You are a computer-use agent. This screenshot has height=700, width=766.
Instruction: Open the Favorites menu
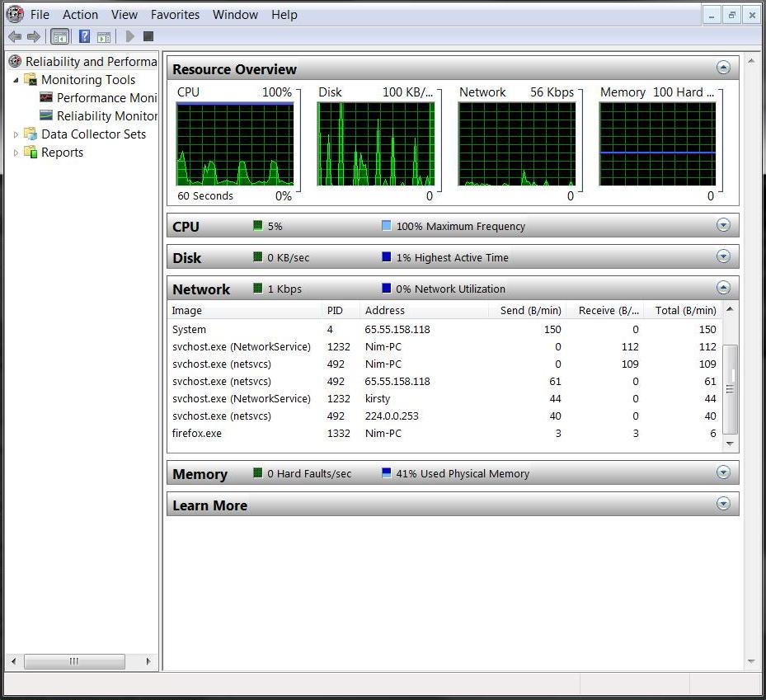[175, 15]
